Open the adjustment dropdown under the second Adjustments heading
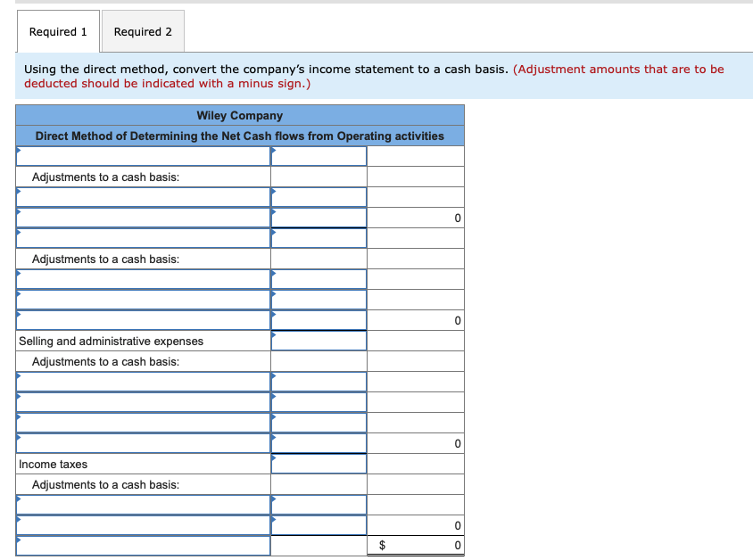This screenshot has width=753, height=560. tap(143, 278)
